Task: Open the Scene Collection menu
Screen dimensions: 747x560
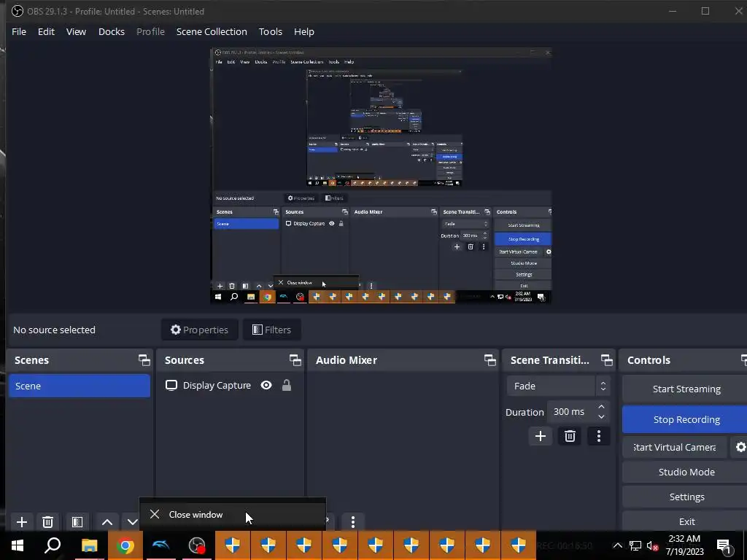Action: [212, 31]
